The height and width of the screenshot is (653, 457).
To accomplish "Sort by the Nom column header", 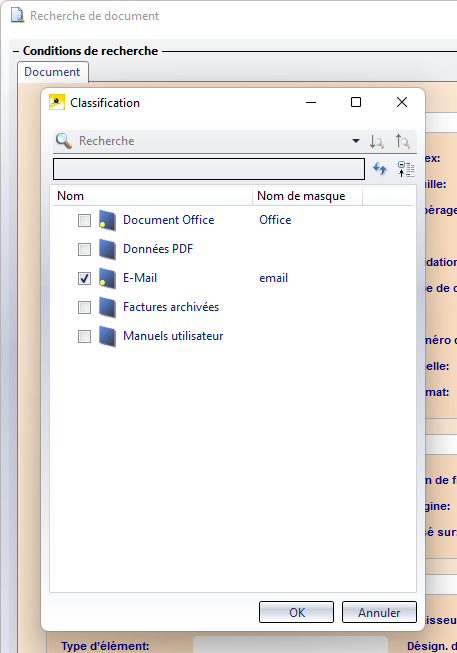I will (152, 196).
